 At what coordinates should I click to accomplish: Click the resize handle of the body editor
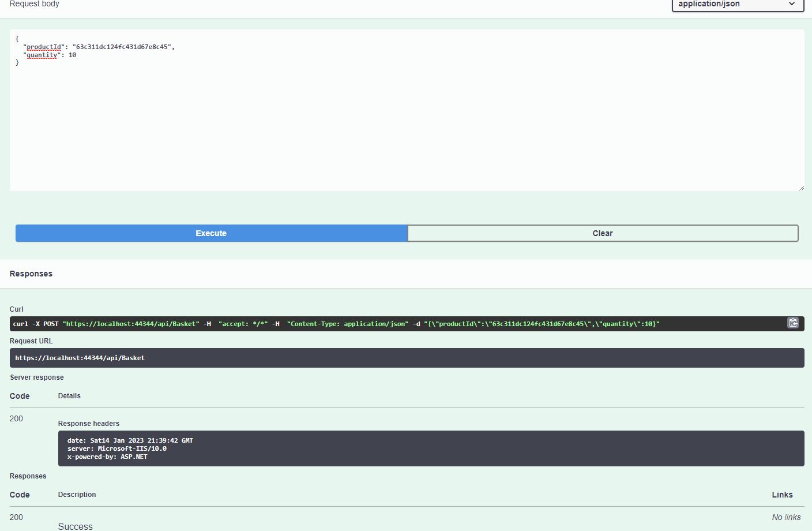tap(802, 186)
